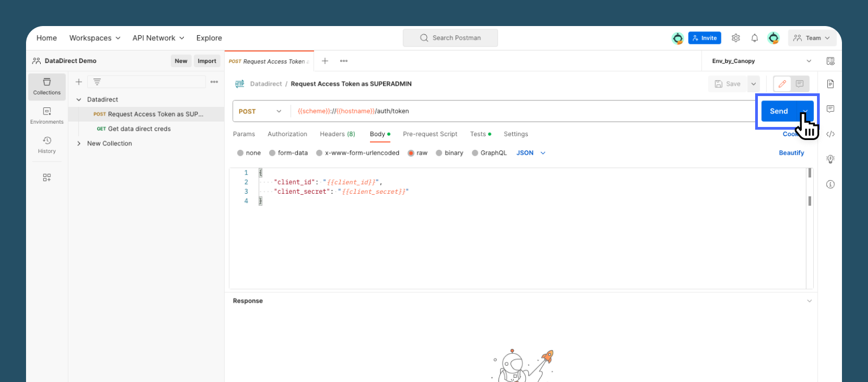Open the Settings gear icon
The width and height of the screenshot is (868, 382).
pos(736,38)
